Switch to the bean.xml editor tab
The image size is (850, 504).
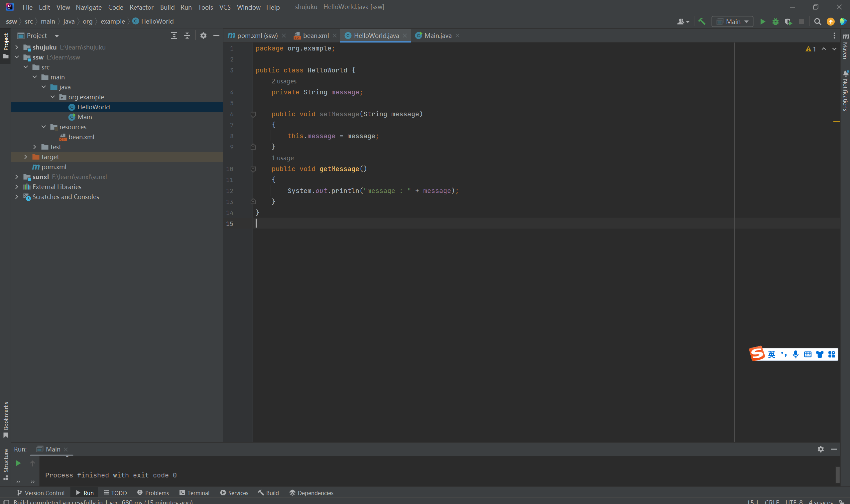click(315, 36)
